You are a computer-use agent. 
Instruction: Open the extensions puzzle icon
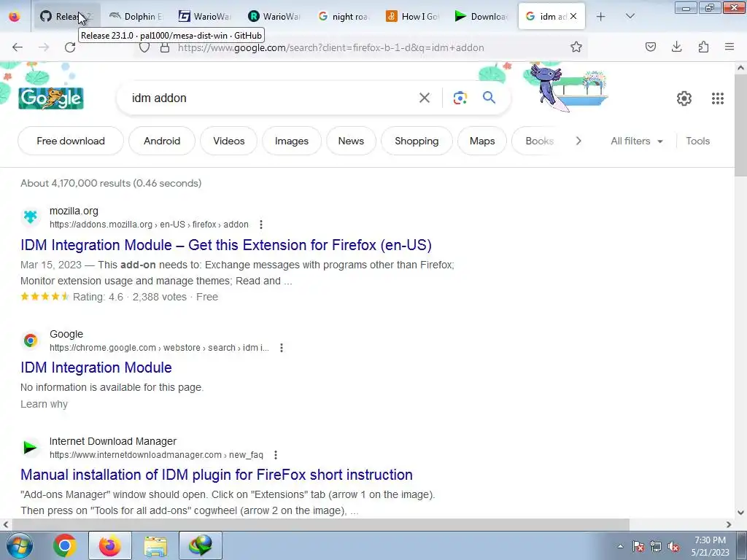[x=703, y=47]
